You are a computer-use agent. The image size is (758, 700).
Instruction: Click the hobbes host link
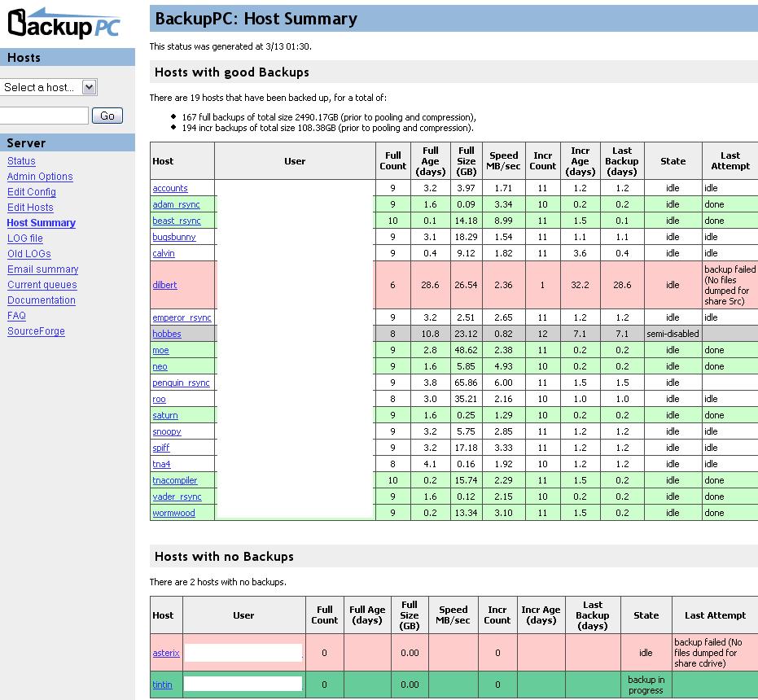(167, 334)
